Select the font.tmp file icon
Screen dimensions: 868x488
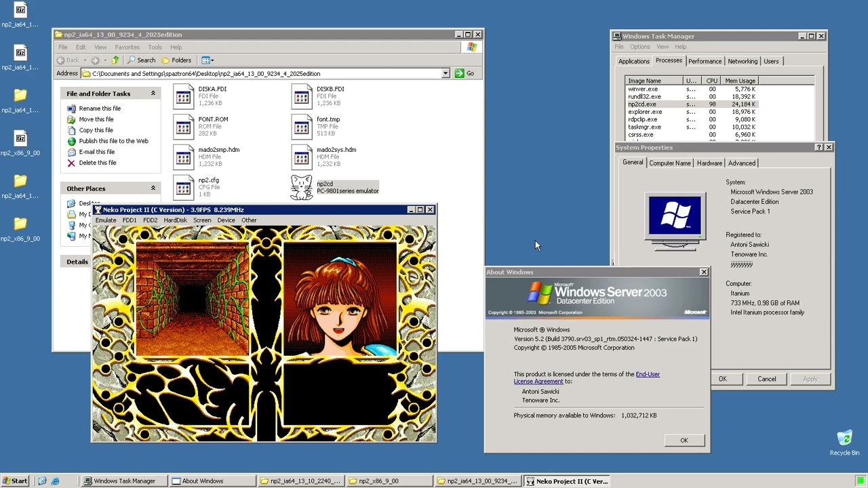(x=301, y=127)
